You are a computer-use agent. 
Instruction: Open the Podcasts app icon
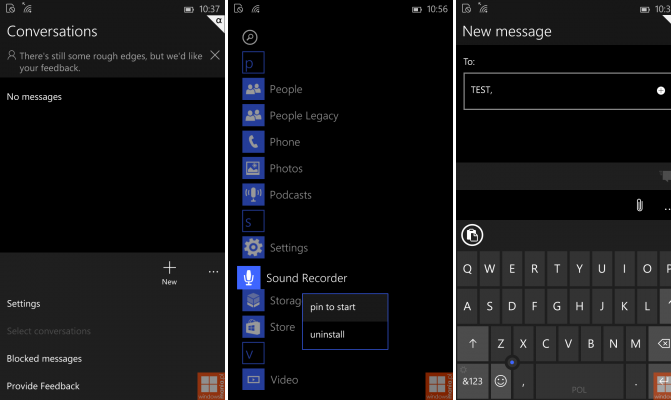[253, 195]
